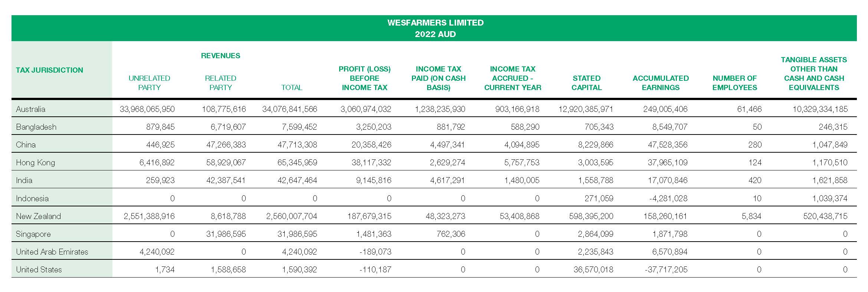Select Indonesia's accumulated earnings -4,281,028
868x292 pixels.
pos(668,198)
